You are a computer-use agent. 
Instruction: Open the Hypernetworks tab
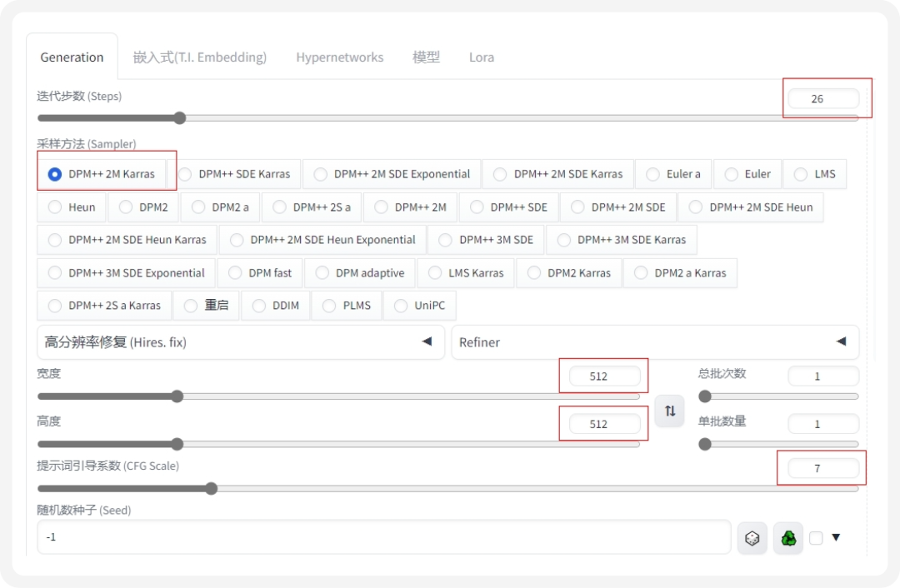[x=339, y=57]
